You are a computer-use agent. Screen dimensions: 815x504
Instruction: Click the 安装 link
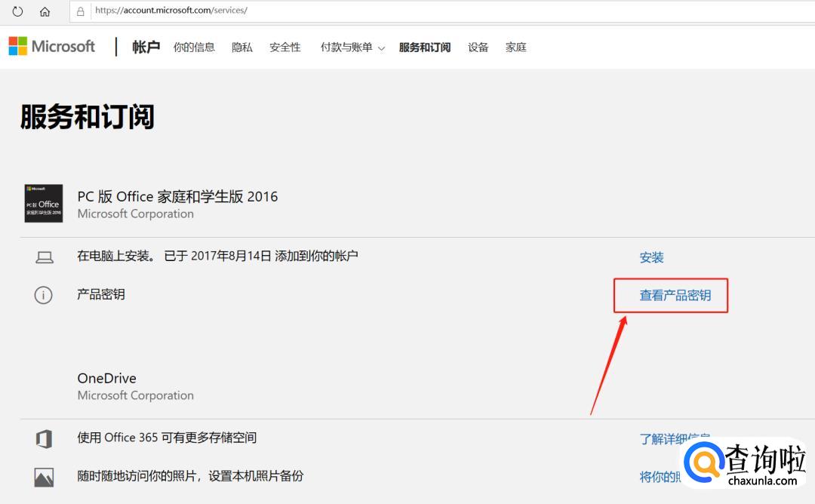[651, 258]
